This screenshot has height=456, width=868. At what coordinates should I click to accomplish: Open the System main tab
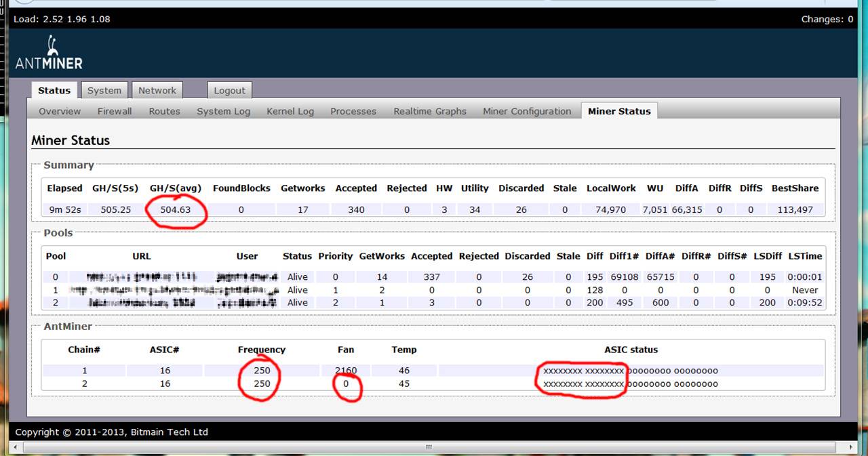tap(104, 90)
